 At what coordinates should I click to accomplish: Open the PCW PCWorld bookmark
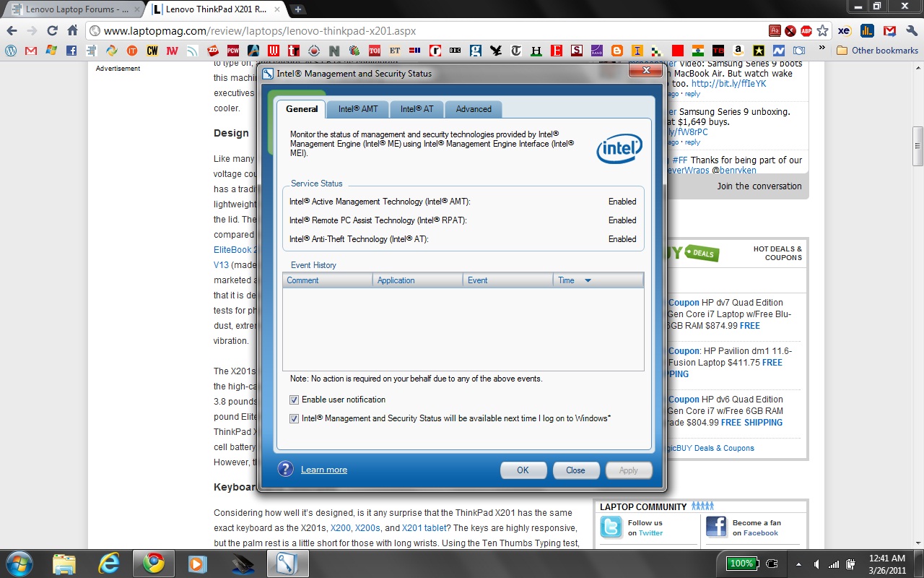point(232,51)
